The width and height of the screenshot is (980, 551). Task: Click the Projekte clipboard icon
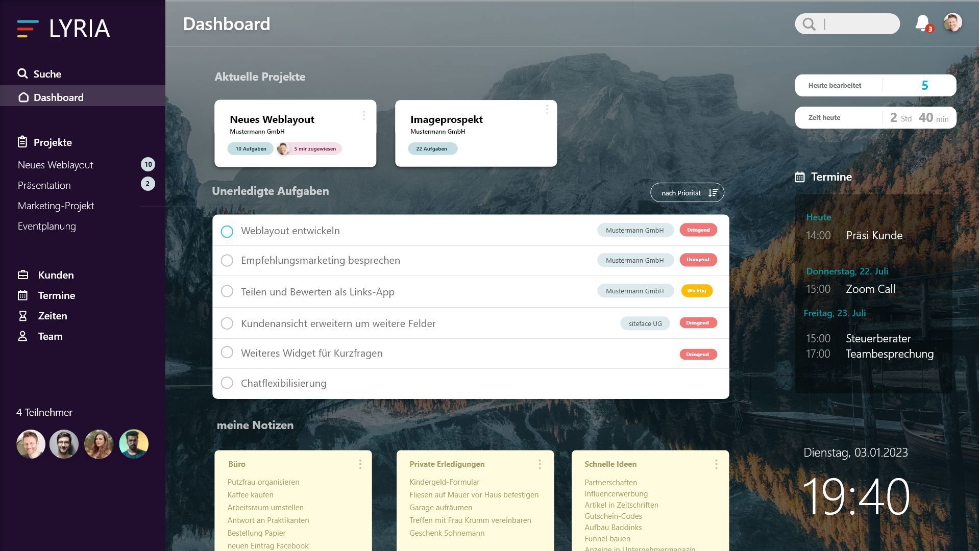[22, 142]
